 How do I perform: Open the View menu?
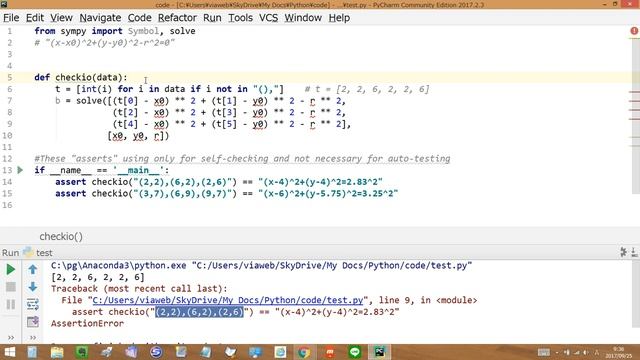61,18
